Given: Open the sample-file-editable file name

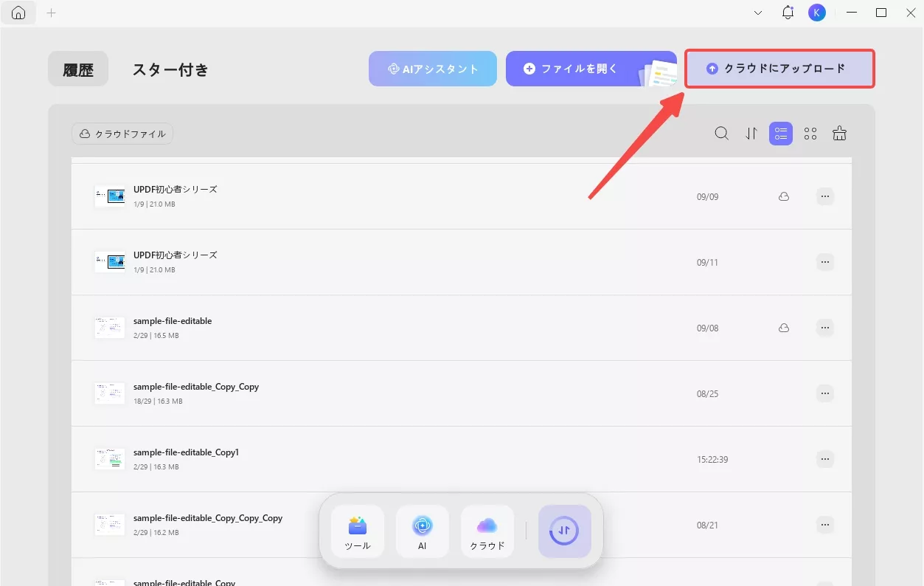Looking at the screenshot, I should [173, 321].
